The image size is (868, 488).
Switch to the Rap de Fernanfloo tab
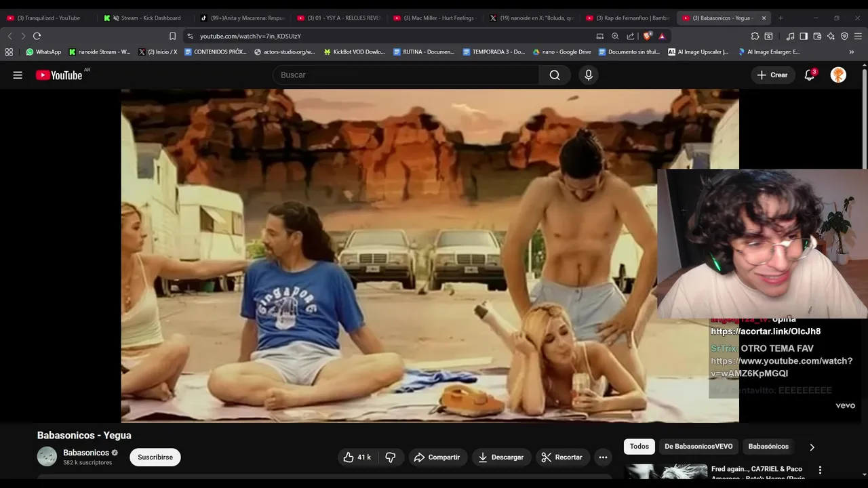click(x=628, y=18)
